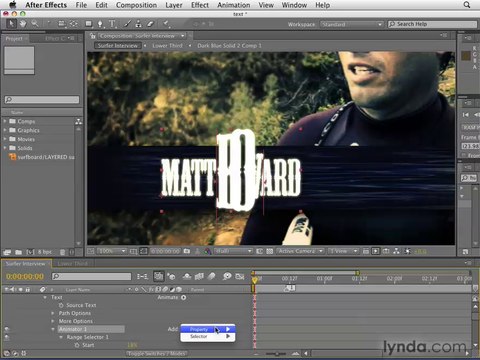Open the Window menu
This screenshot has width=480, height=360.
pyautogui.click(x=294, y=5)
